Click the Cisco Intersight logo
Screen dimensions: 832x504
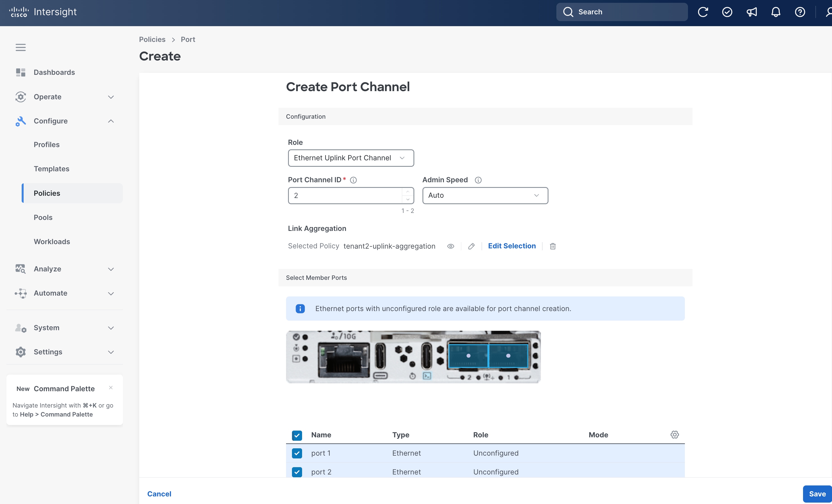click(43, 12)
